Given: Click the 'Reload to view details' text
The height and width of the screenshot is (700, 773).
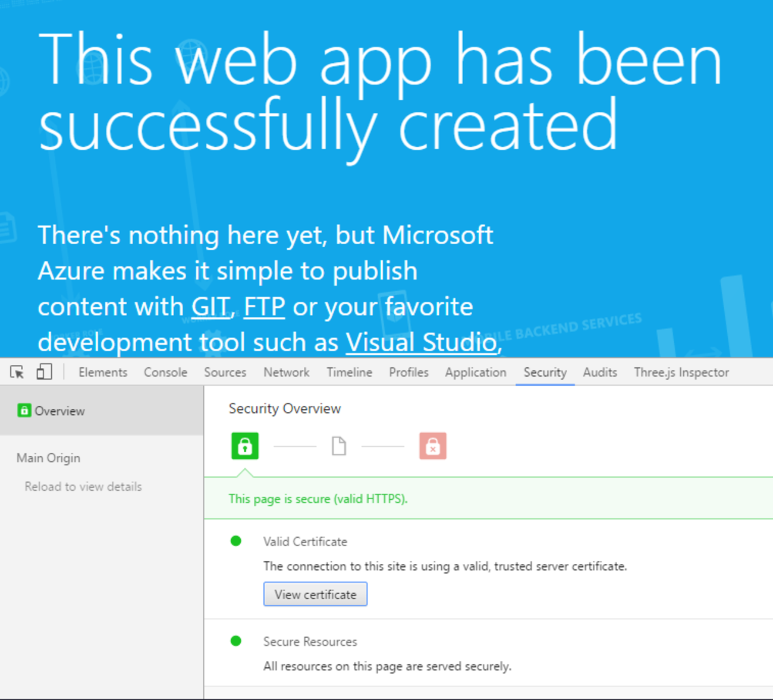Looking at the screenshot, I should tap(83, 487).
